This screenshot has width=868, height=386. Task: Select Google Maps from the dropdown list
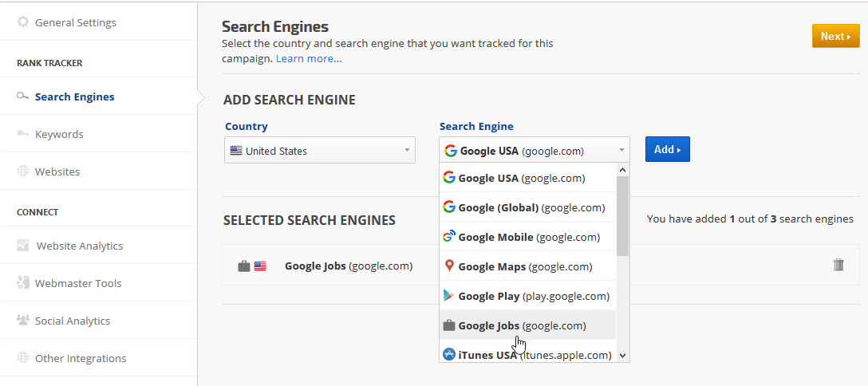(x=525, y=266)
